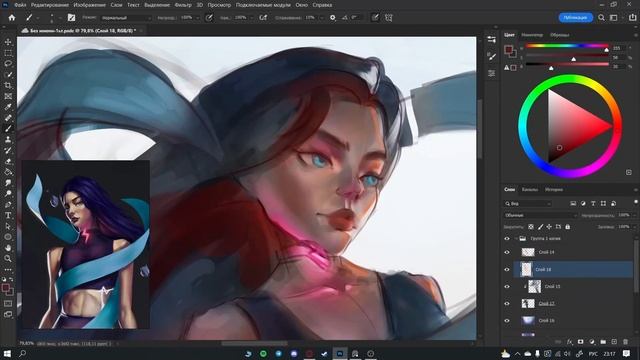Viewport: 640px width, 360px height.
Task: Open the share icon at top right
Action: pos(632,18)
